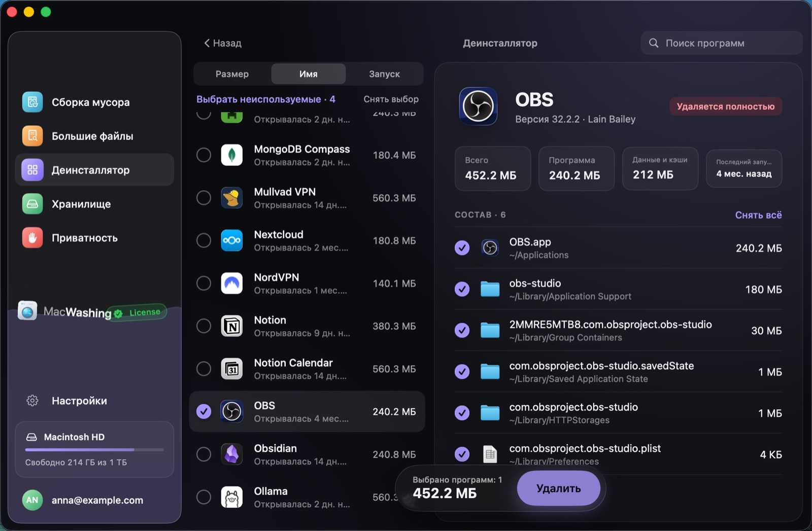Uncheck the OBS.app component

462,248
